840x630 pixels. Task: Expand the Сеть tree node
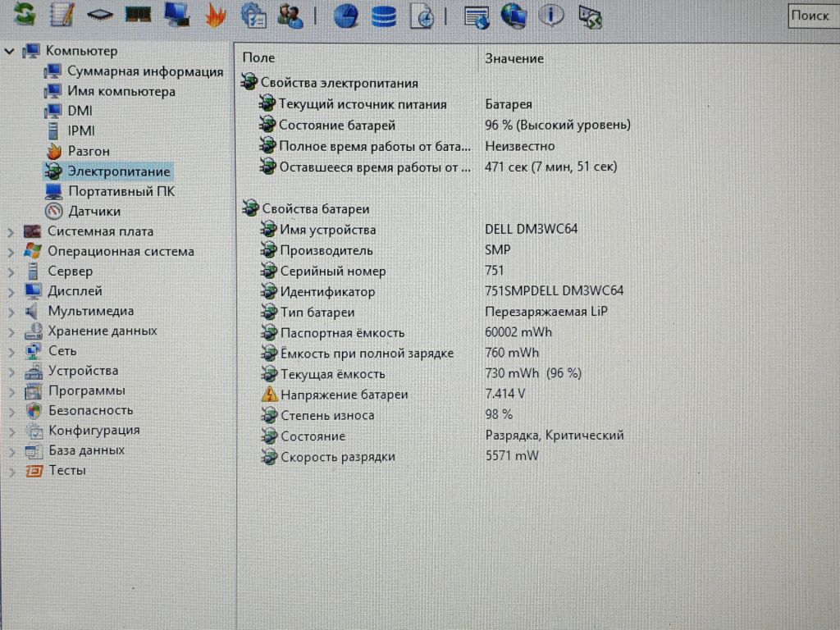(11, 352)
